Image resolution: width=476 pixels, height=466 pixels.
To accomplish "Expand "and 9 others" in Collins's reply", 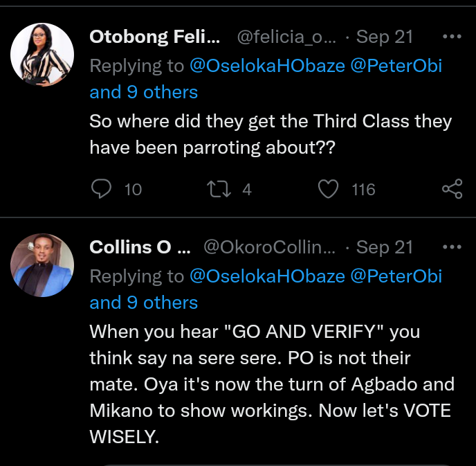I will coord(144,303).
